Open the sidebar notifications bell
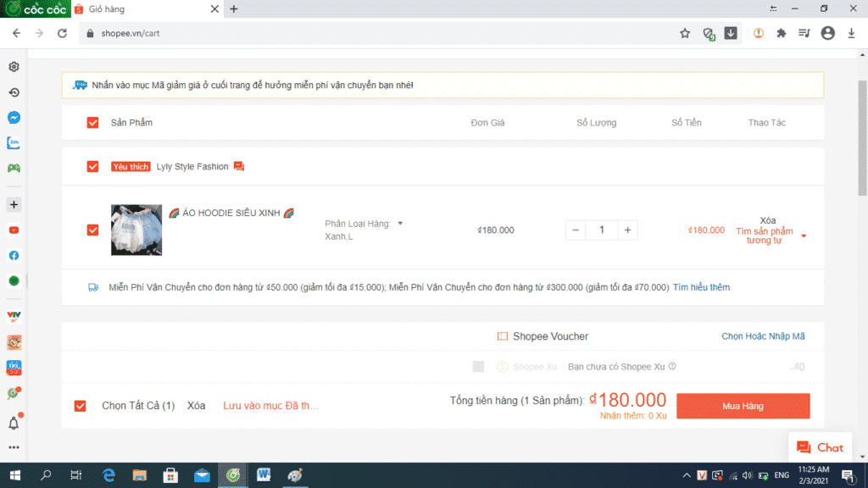868x488 pixels. coord(14,424)
